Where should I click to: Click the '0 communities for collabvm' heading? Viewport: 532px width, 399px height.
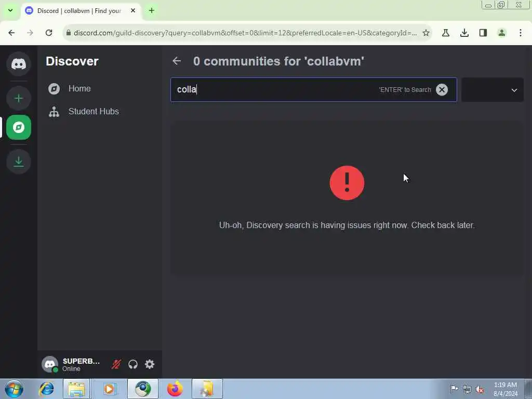[278, 61]
